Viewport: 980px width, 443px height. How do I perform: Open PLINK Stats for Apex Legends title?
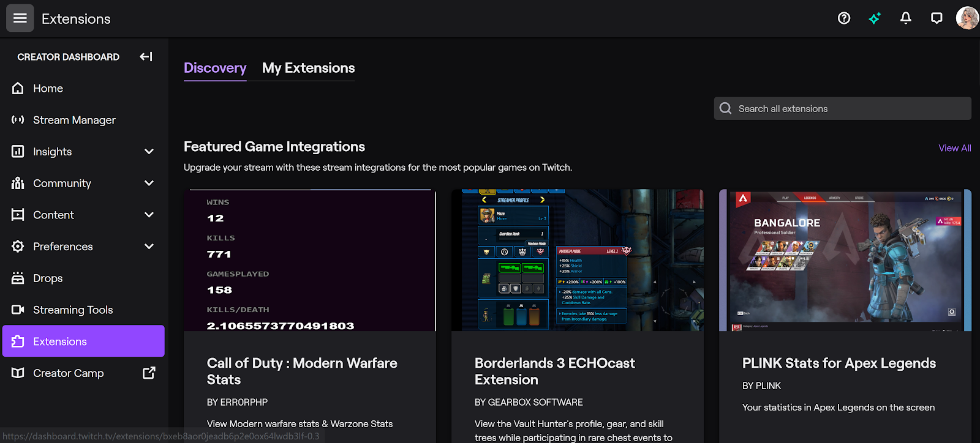tap(839, 363)
